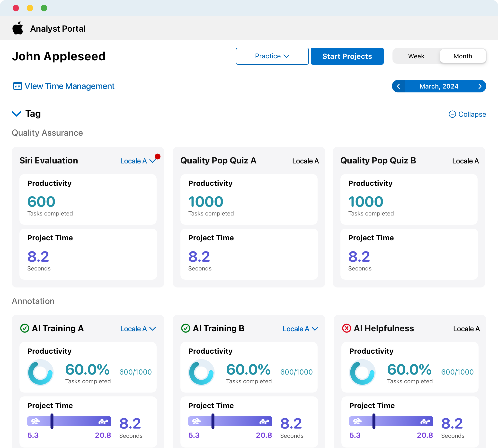Image resolution: width=498 pixels, height=448 pixels.
Task: Click 20.8 max value in AI Training A
Action: (x=103, y=435)
